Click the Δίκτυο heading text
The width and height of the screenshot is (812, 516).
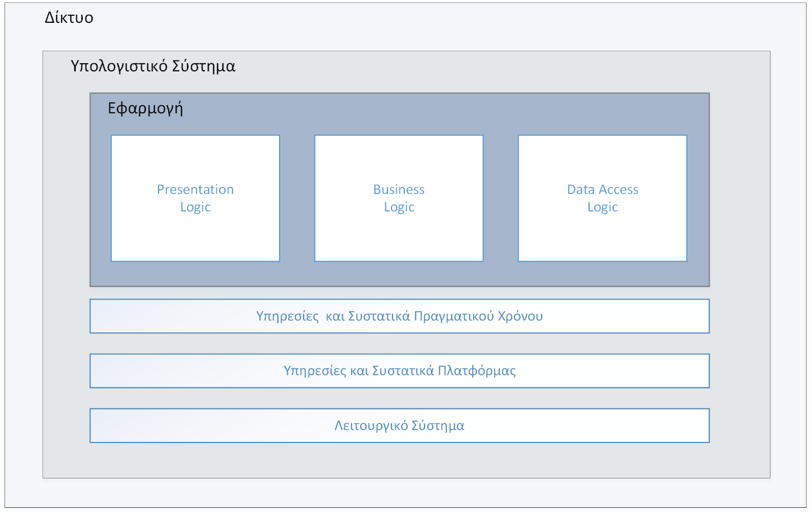click(x=69, y=17)
